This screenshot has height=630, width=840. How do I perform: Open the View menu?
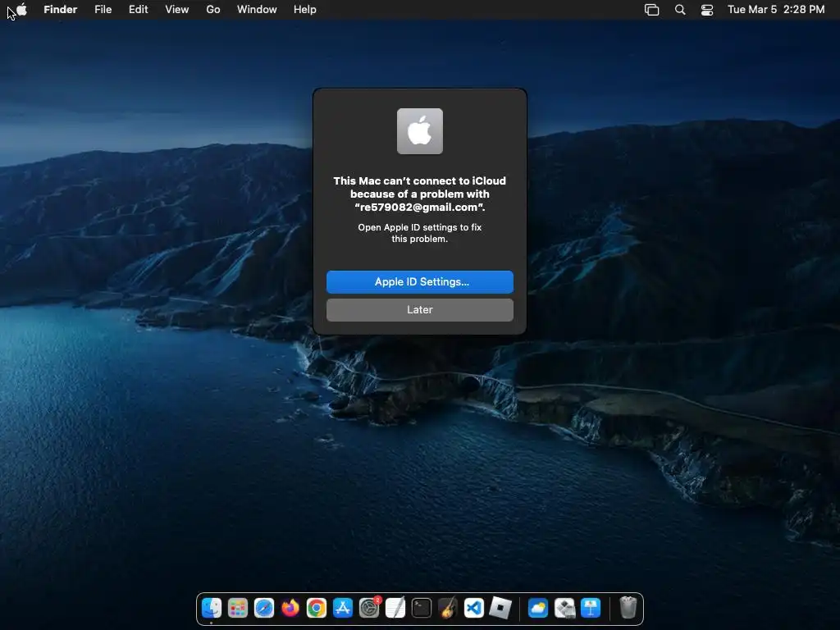point(177,9)
